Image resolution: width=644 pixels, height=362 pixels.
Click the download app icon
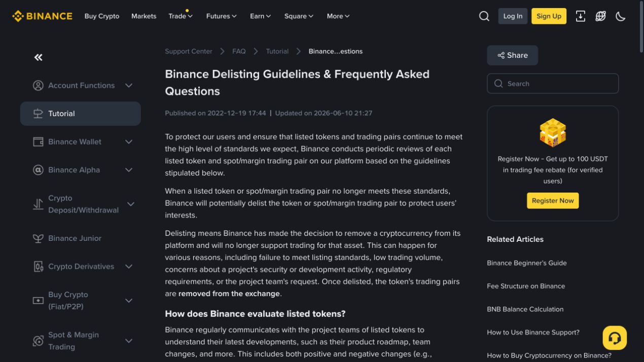[x=581, y=16]
